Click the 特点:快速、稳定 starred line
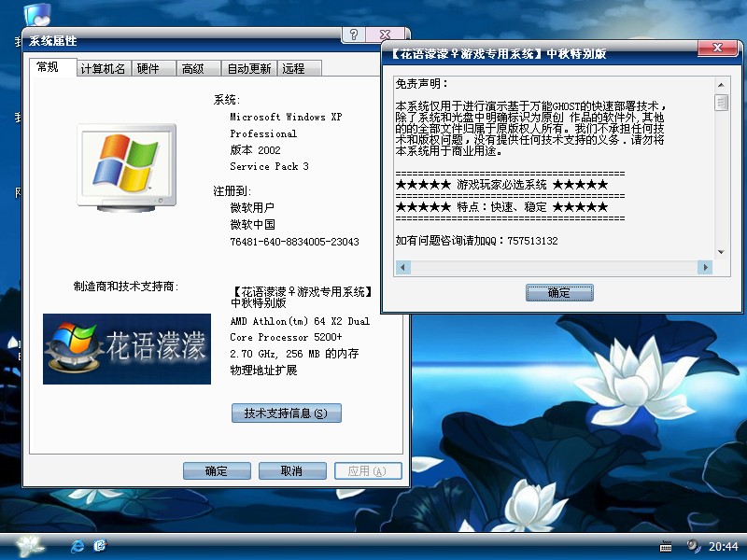 (x=501, y=206)
